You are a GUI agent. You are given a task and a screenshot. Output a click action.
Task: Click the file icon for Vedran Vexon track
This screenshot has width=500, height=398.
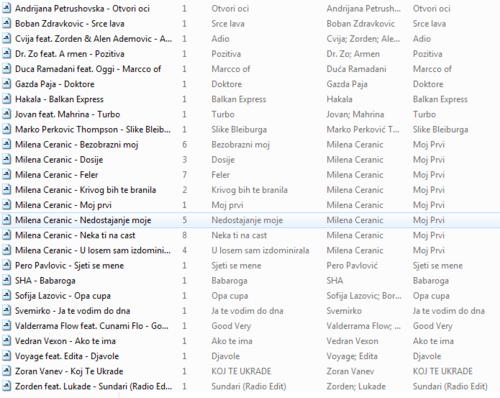pos(6,341)
